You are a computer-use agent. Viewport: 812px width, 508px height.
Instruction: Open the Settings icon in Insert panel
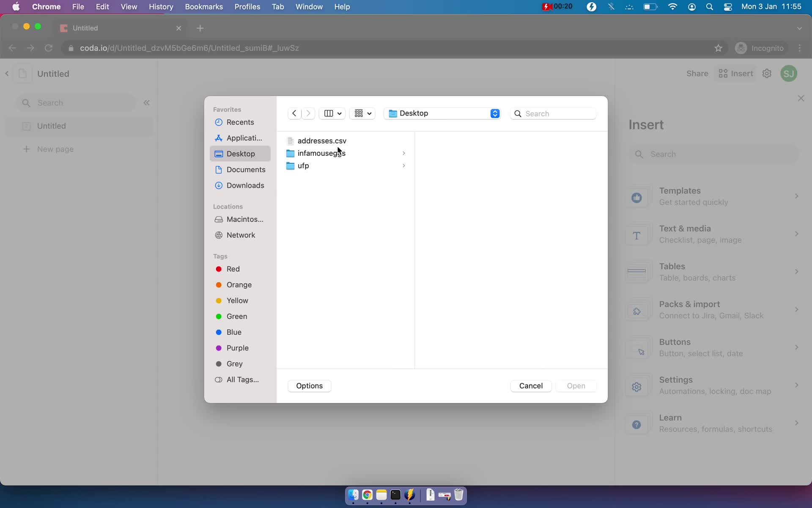pyautogui.click(x=636, y=386)
